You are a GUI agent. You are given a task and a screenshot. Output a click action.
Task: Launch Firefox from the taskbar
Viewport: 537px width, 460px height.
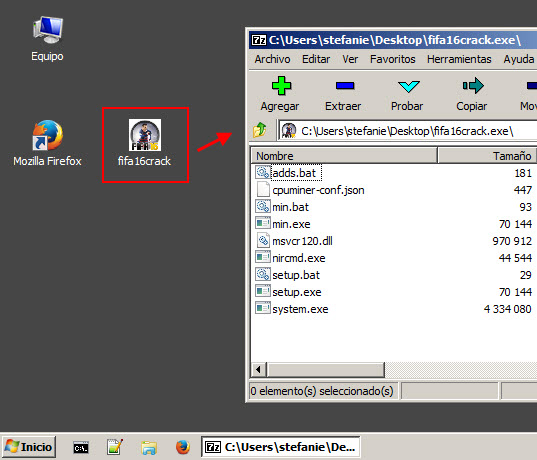click(x=183, y=447)
